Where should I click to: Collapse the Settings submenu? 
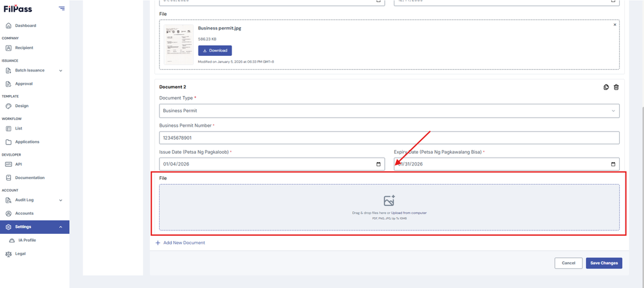click(x=61, y=227)
